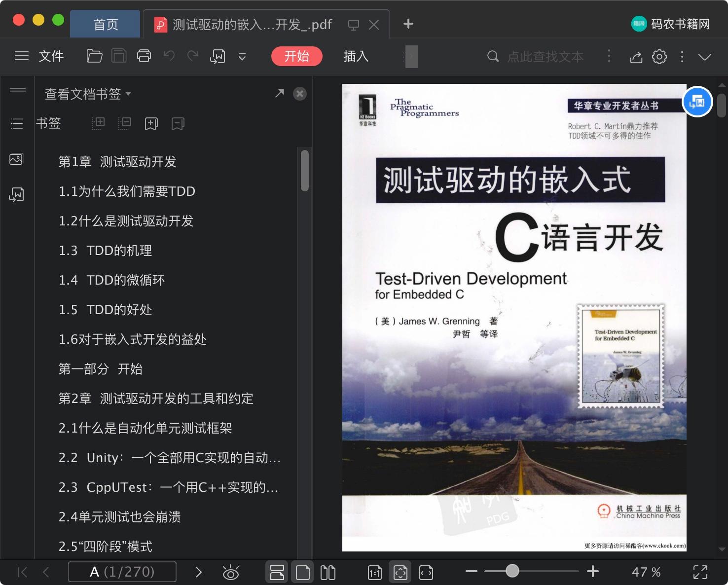The height and width of the screenshot is (585, 728).
Task: Click the blue floating convert button
Action: point(697,102)
